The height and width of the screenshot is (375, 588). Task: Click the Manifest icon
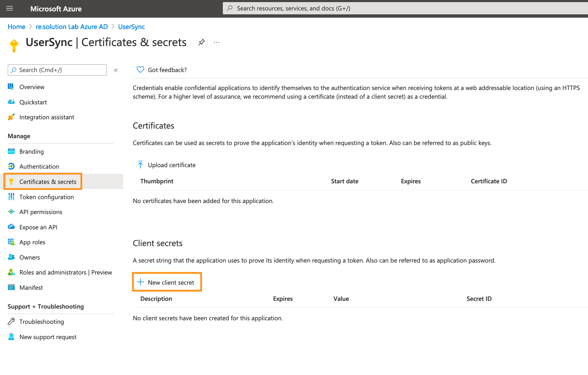[11, 287]
